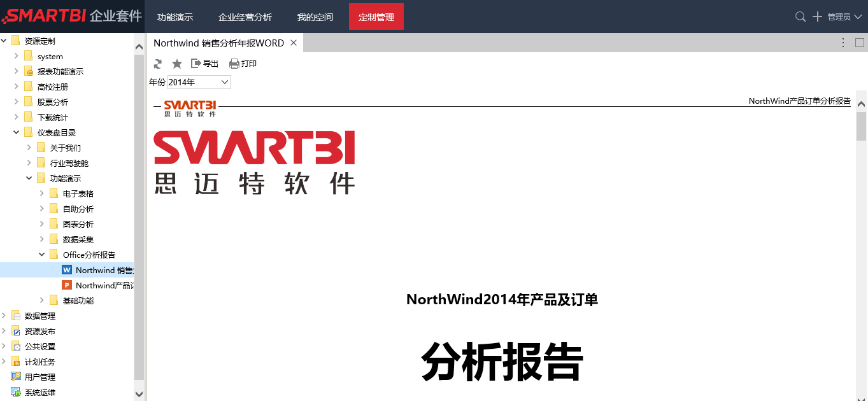Select the Office分析报告 tree item
Viewport: 868px width, 401px height.
(89, 255)
